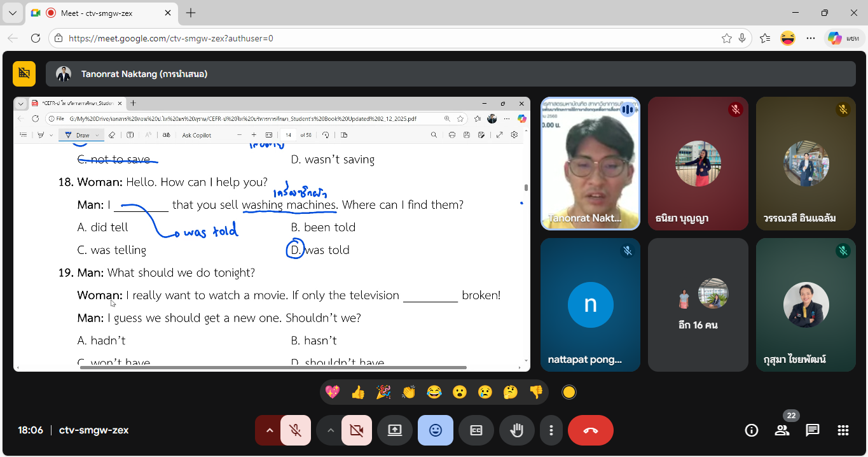Expand video settings chevron next to camera

[330, 430]
